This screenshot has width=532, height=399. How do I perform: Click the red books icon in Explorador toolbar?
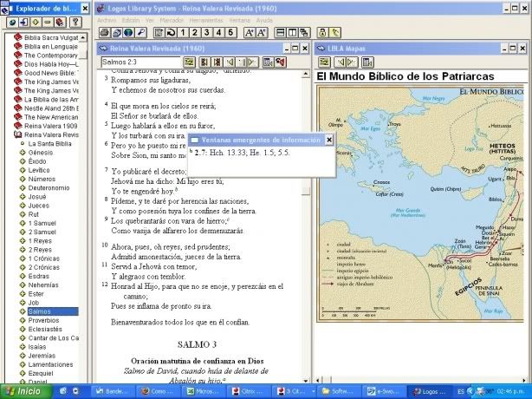point(60,23)
